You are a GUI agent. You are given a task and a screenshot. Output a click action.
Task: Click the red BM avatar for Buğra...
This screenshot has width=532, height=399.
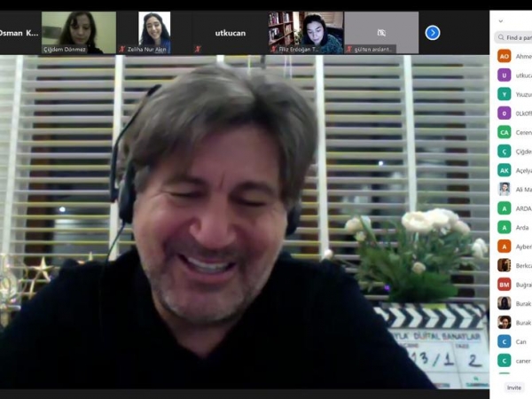tap(505, 285)
